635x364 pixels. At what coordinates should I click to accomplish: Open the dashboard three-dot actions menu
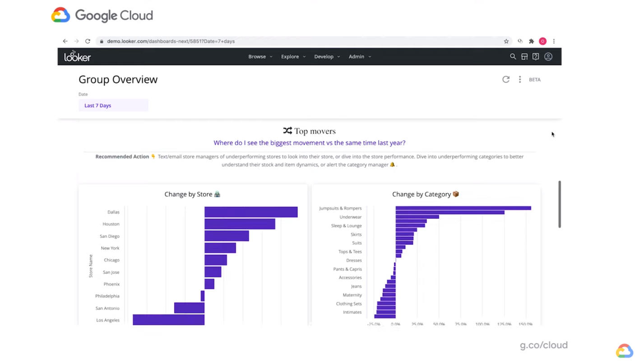pyautogui.click(x=519, y=79)
